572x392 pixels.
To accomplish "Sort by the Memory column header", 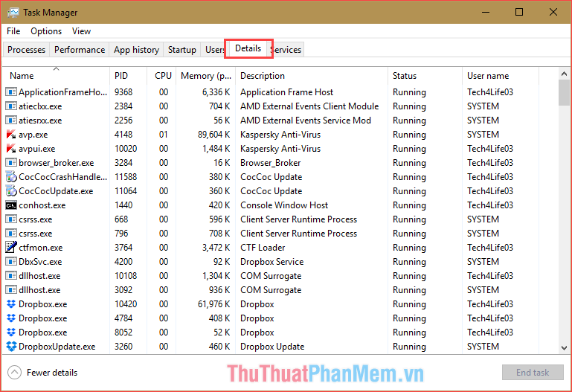I will pyautogui.click(x=206, y=75).
